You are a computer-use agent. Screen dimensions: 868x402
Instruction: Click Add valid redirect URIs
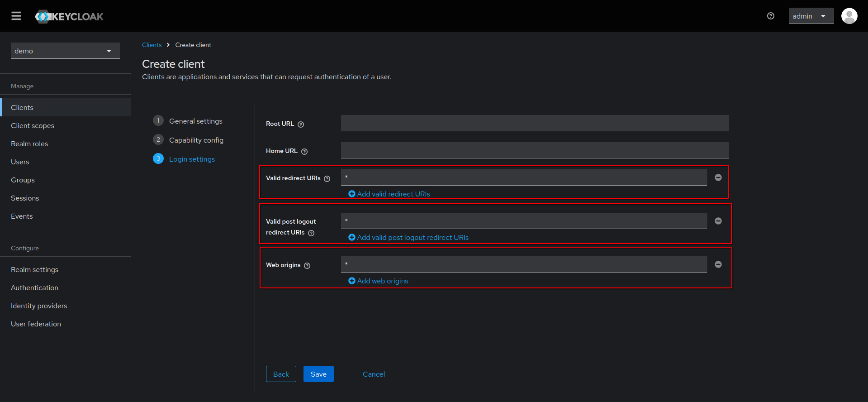(x=389, y=194)
